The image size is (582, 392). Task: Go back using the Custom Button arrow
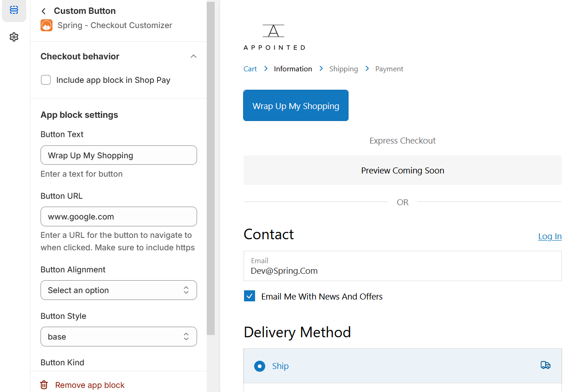[x=44, y=11]
